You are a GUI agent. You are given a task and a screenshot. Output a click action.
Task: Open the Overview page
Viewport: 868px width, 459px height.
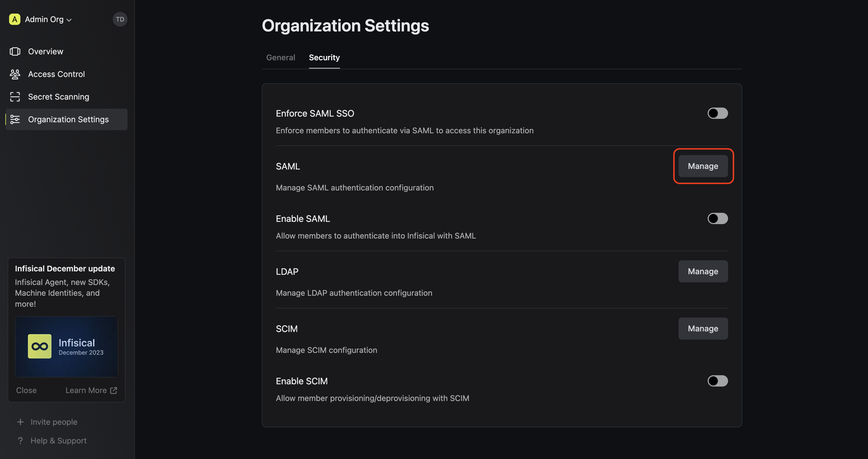coord(66,52)
